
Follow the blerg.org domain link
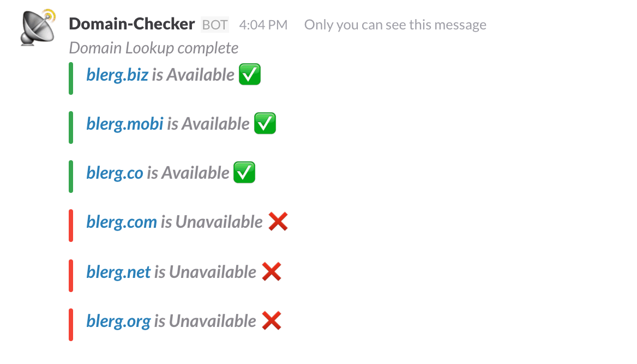pos(118,321)
